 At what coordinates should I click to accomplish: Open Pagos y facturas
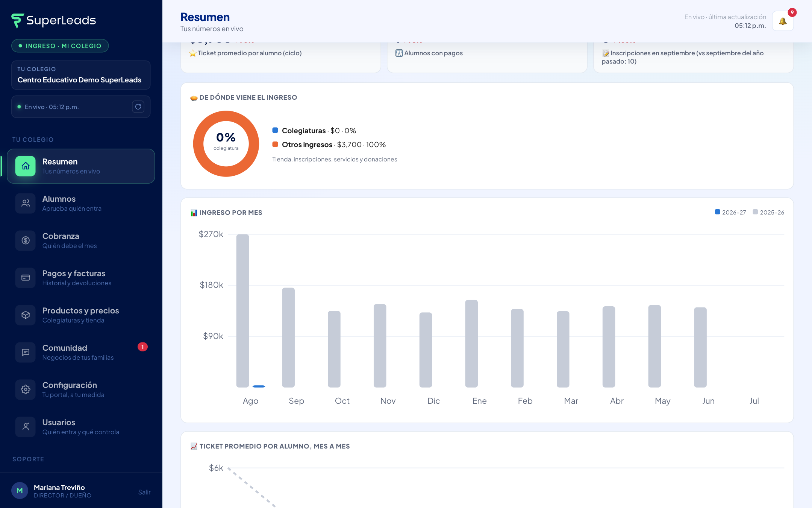[81, 278]
